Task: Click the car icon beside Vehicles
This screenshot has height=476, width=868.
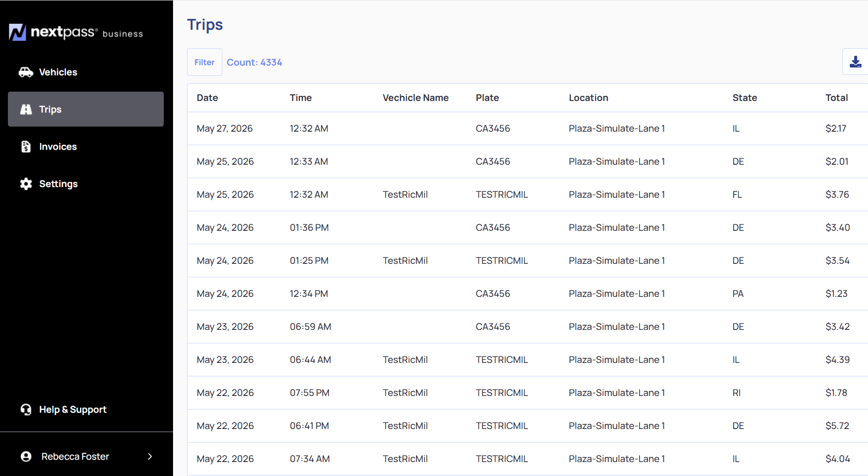Action: 26,72
